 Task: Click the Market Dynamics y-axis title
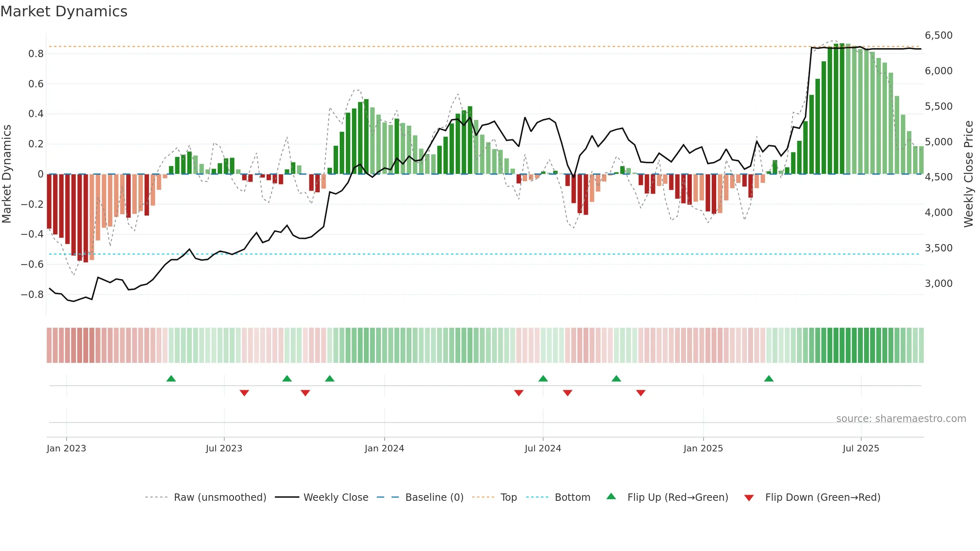(x=7, y=174)
